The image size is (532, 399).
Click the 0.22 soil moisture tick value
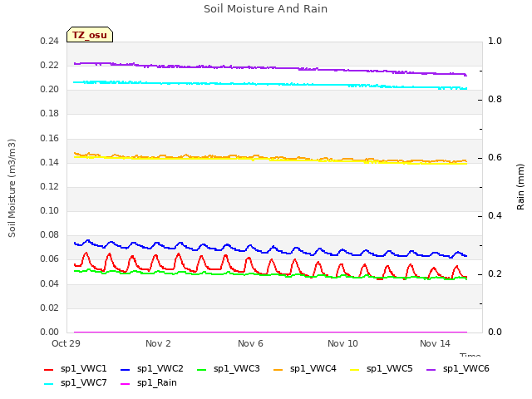(50, 65)
